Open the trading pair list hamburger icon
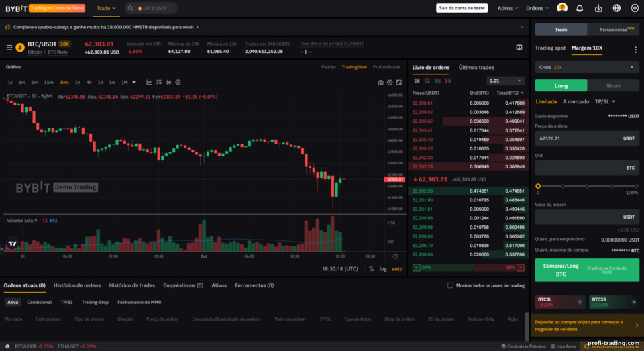Screen dimensions: 644x351 (9, 48)
